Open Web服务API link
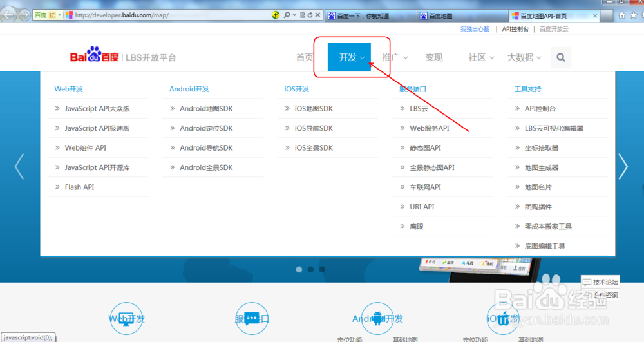Image resolution: width=644 pixels, height=342 pixels. pos(430,128)
